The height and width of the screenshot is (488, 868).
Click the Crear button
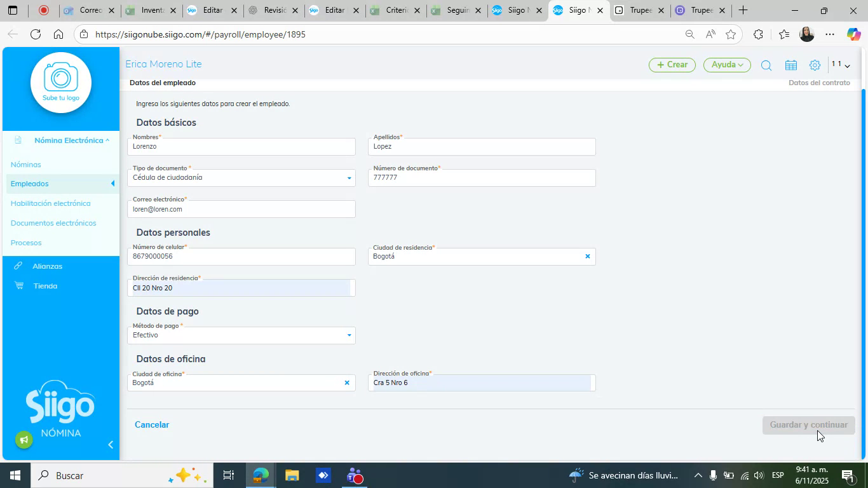tap(672, 65)
